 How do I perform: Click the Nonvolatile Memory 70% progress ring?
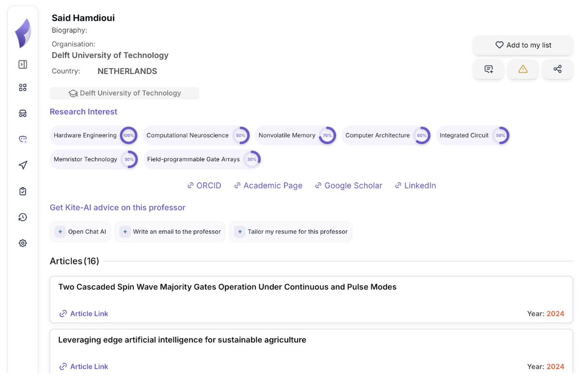pos(327,136)
